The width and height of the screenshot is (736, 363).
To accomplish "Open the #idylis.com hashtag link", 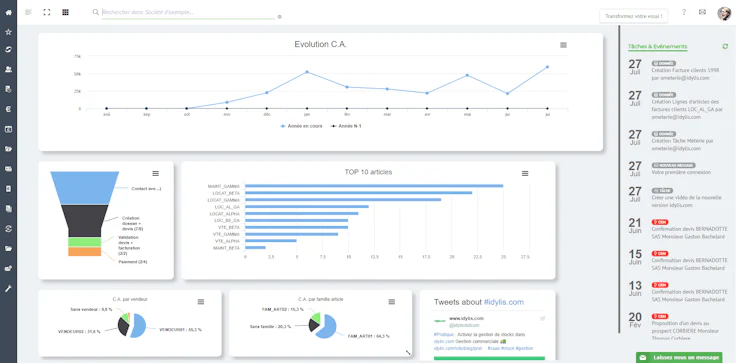I will [504, 302].
